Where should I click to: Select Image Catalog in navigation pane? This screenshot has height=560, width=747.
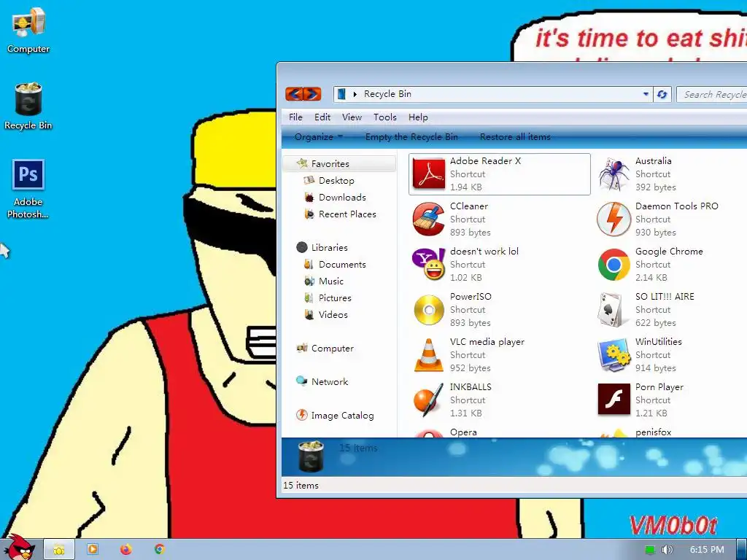pos(342,416)
